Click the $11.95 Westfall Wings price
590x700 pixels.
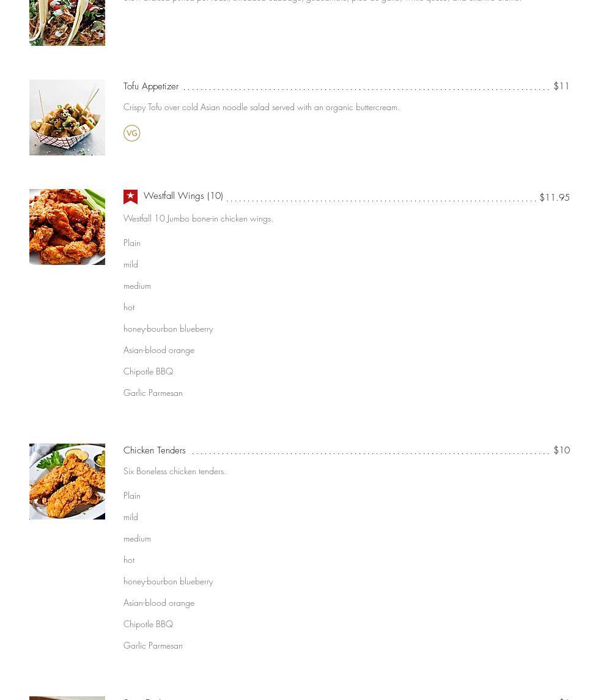(x=554, y=198)
